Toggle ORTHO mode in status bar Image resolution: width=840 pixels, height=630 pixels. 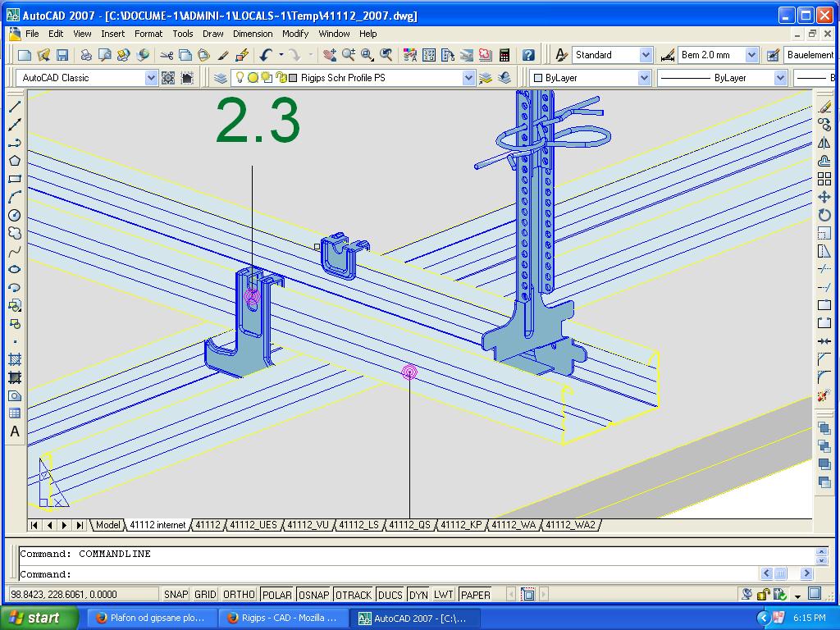[239, 595]
